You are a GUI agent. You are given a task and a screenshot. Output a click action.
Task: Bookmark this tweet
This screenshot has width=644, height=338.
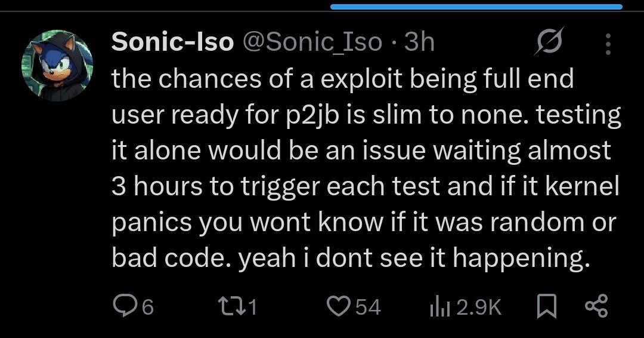pos(547,307)
